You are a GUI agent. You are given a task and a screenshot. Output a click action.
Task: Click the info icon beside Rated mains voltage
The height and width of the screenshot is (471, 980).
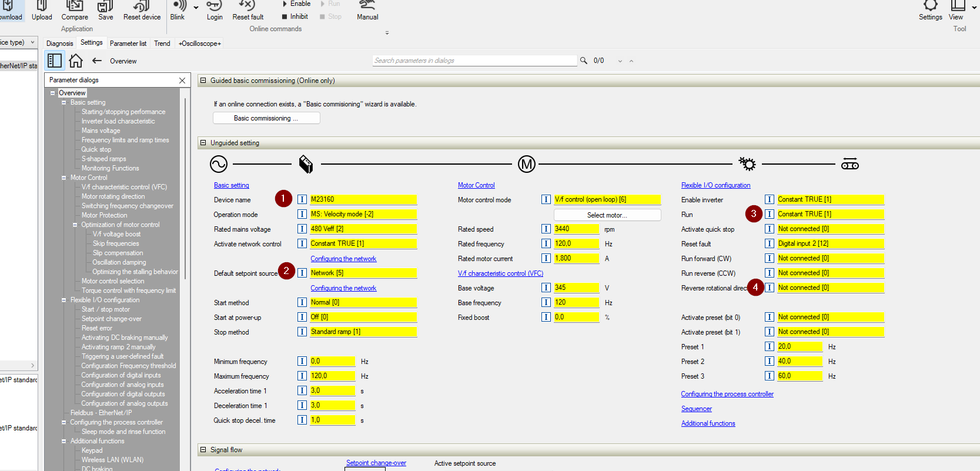pyautogui.click(x=302, y=229)
